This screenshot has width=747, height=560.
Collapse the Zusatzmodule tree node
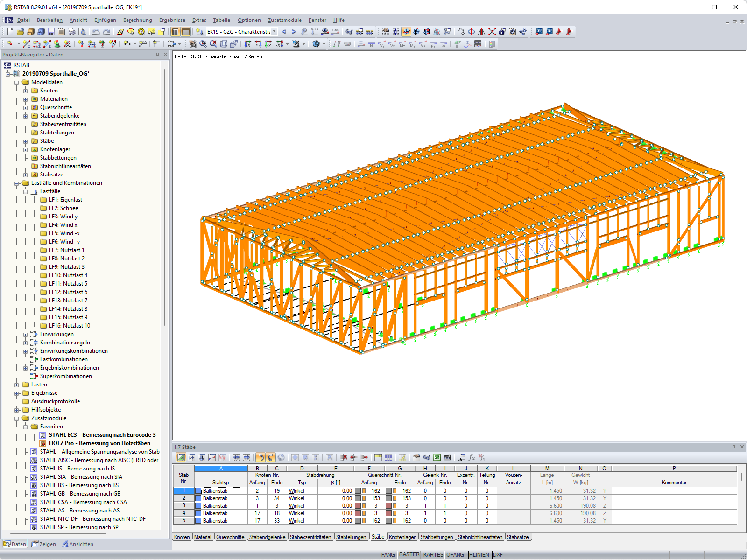(17, 418)
